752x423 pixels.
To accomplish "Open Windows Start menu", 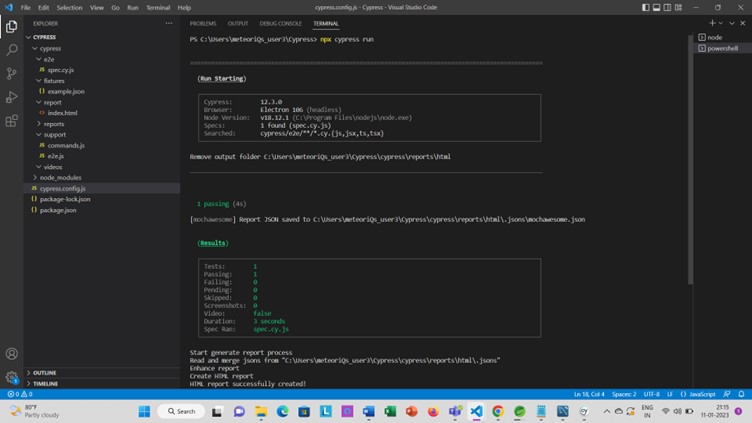I will click(144, 411).
